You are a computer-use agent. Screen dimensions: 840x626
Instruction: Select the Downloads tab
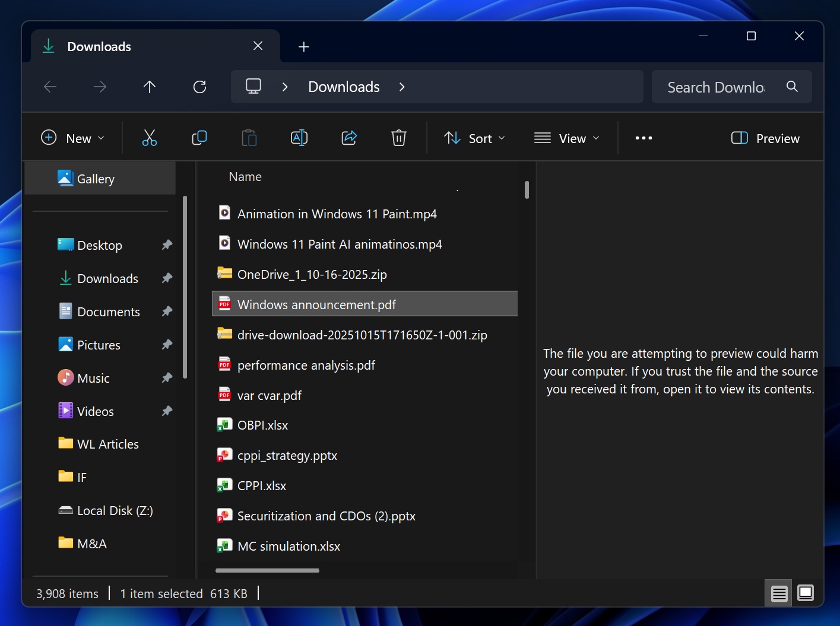(99, 46)
